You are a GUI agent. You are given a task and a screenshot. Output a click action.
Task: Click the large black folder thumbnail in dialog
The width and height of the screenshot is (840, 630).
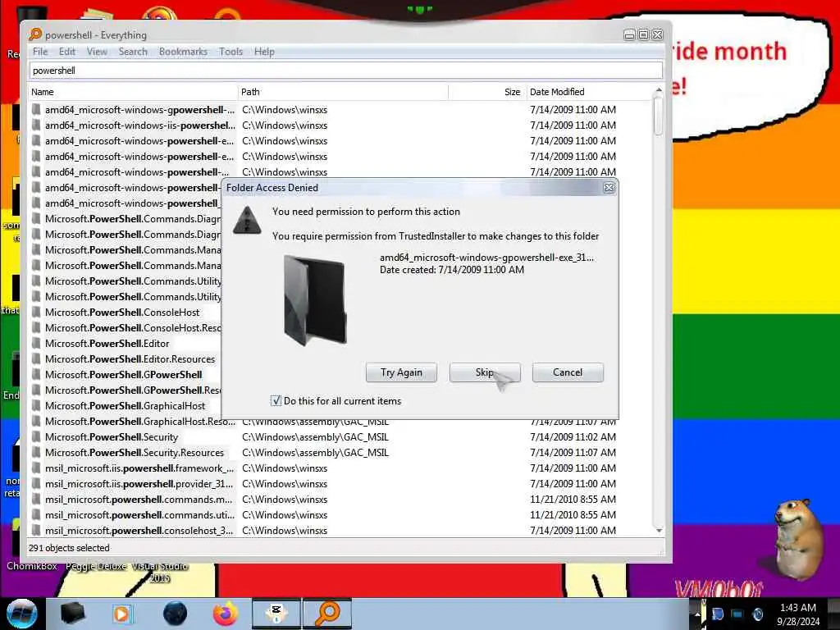(316, 300)
